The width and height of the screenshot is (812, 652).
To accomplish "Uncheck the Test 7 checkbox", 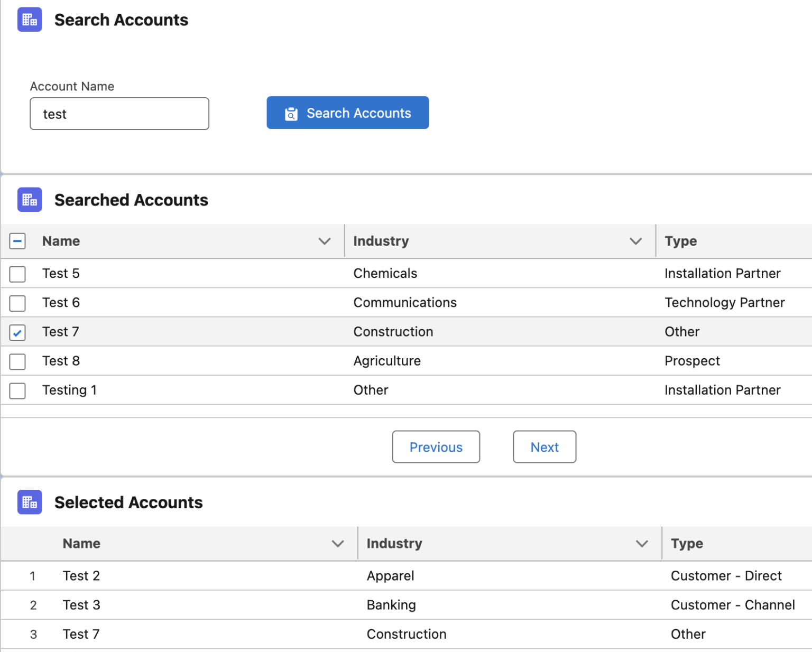I will [x=17, y=332].
